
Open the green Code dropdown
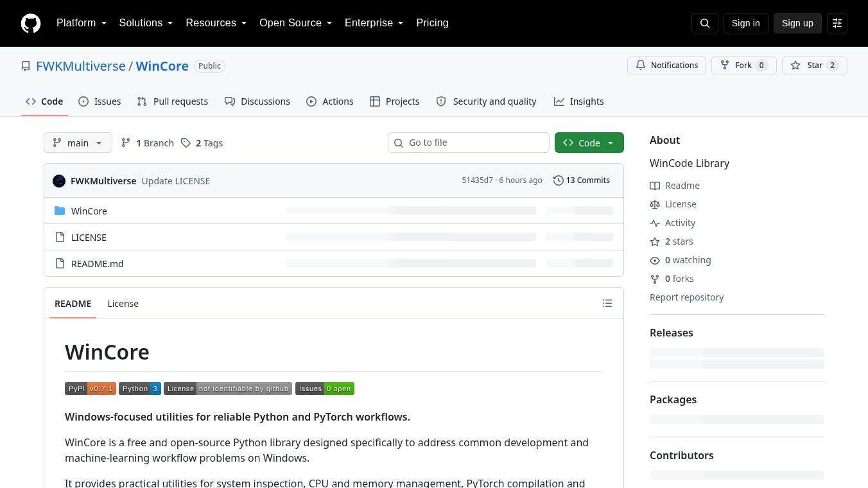coord(589,143)
